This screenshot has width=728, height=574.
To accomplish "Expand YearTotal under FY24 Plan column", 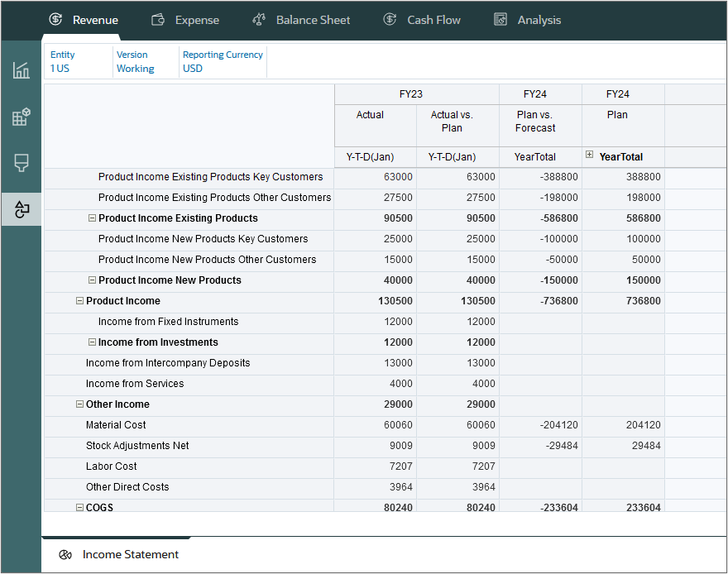I will [x=587, y=156].
